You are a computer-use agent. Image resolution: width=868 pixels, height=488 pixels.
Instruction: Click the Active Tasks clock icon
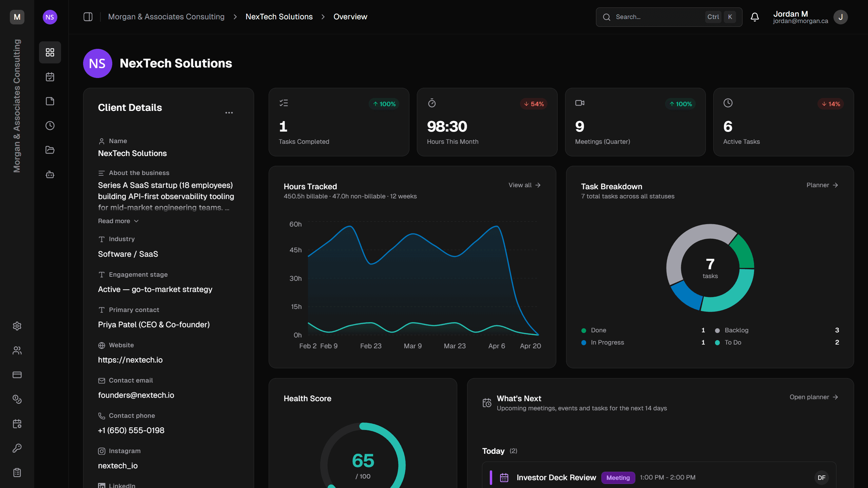pyautogui.click(x=728, y=103)
